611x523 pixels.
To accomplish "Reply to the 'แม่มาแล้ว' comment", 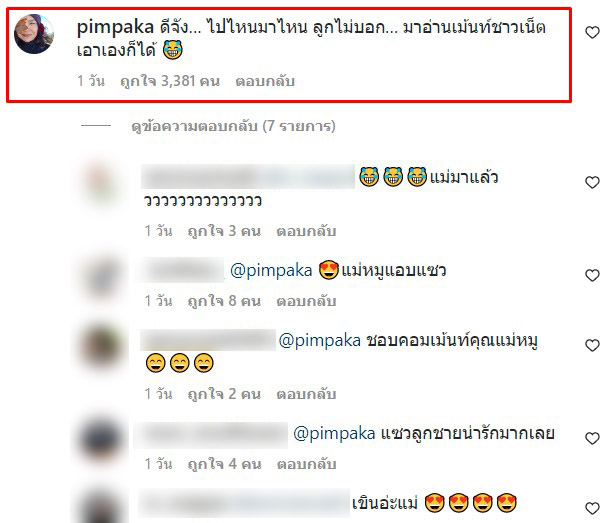I will [306, 231].
